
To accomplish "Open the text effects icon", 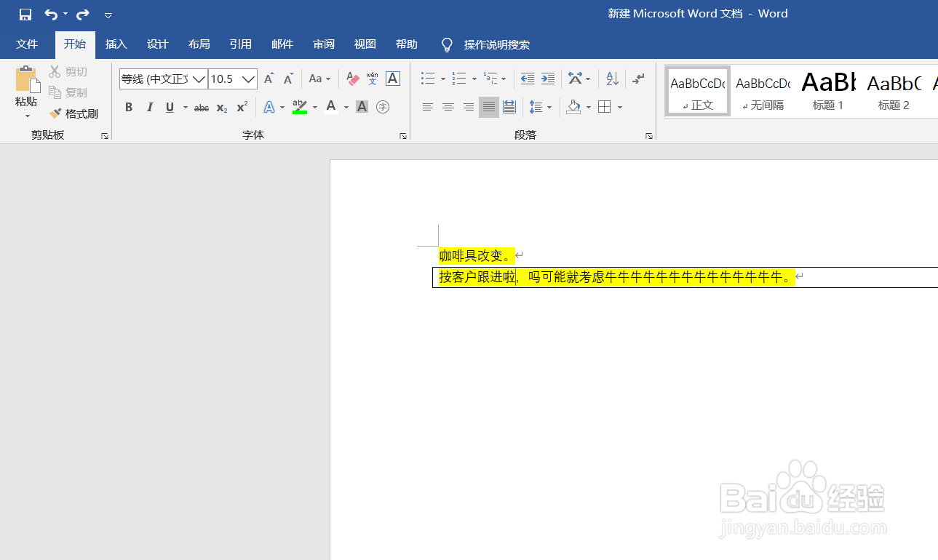I will point(269,108).
